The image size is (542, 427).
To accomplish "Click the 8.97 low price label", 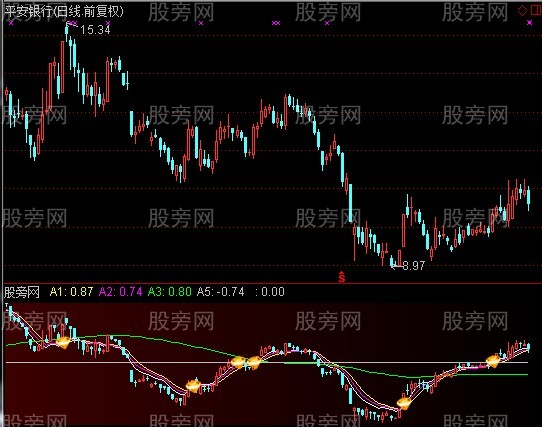I will coord(413,266).
